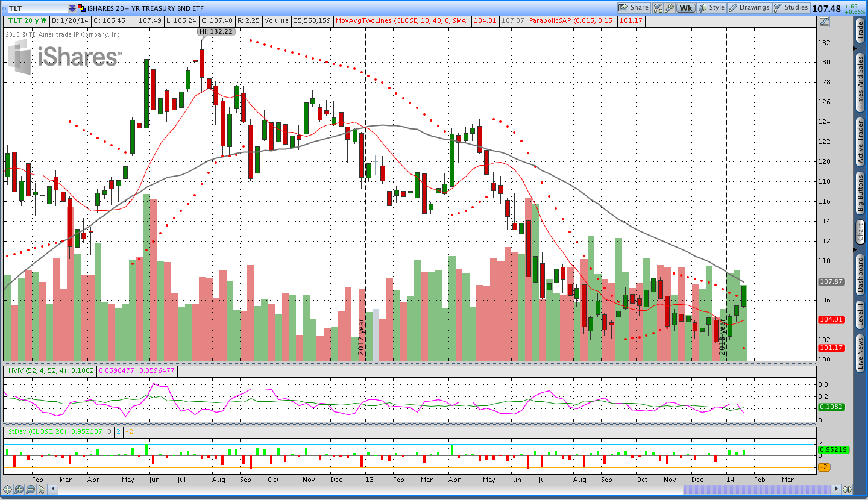Screen dimensions: 868x500
Task: Click the zoom out magnifier icon
Action: (30, 489)
